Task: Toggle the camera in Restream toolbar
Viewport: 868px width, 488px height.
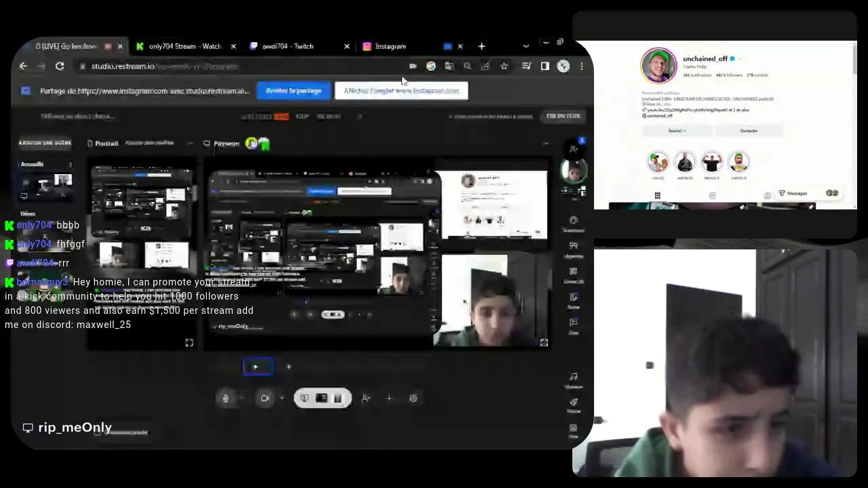Action: pos(265,399)
